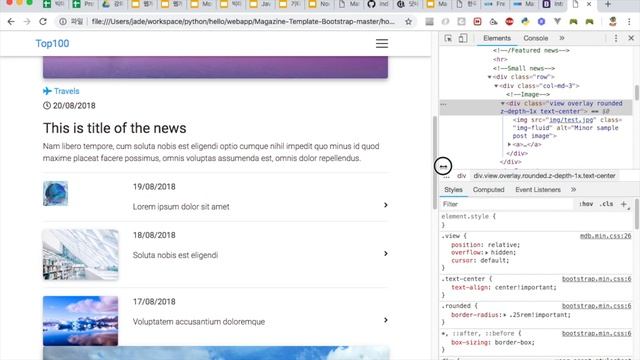Click the building thumbnail dated 18/08/2018
Screen dimensions: 640x360
point(80,255)
